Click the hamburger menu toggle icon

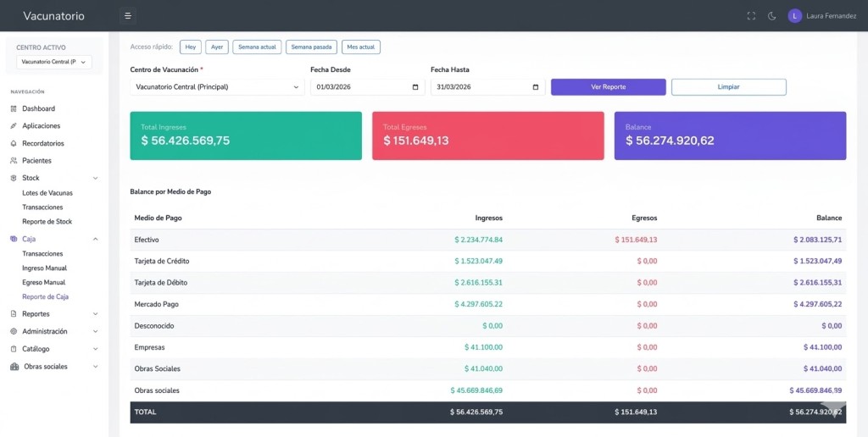127,15
